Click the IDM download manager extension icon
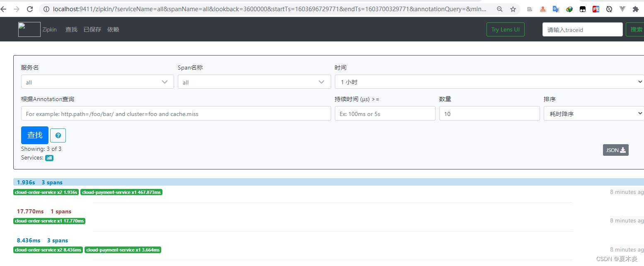The height and width of the screenshot is (266, 644). pyautogui.click(x=569, y=9)
